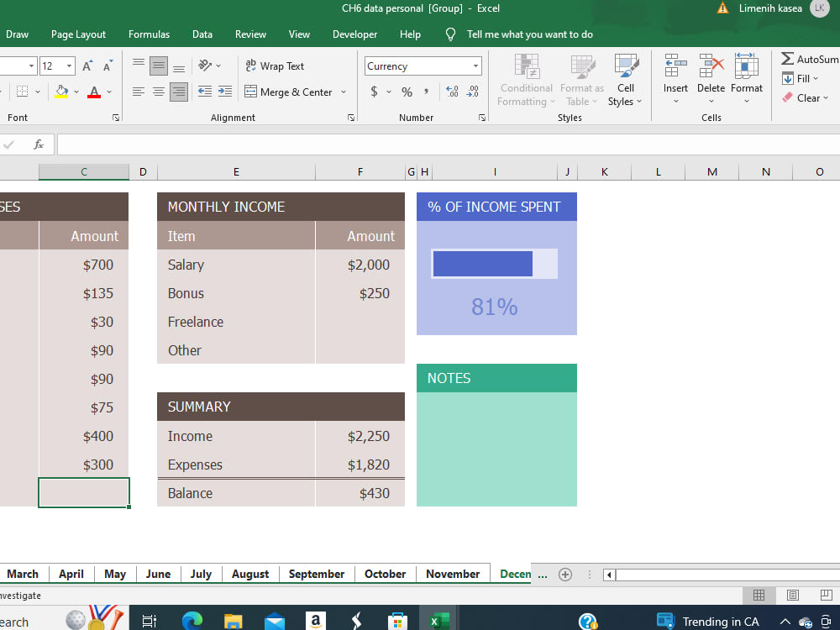Image resolution: width=840 pixels, height=630 pixels.
Task: Switch to Page Break Preview icon
Action: tap(826, 595)
